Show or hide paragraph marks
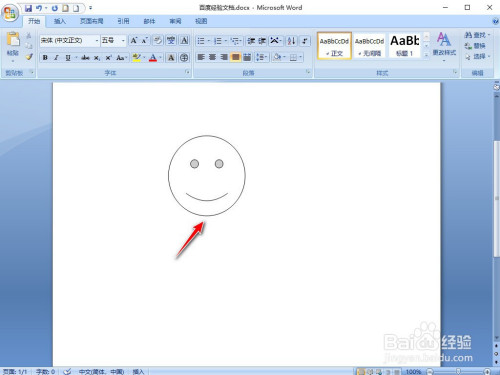 (x=305, y=41)
